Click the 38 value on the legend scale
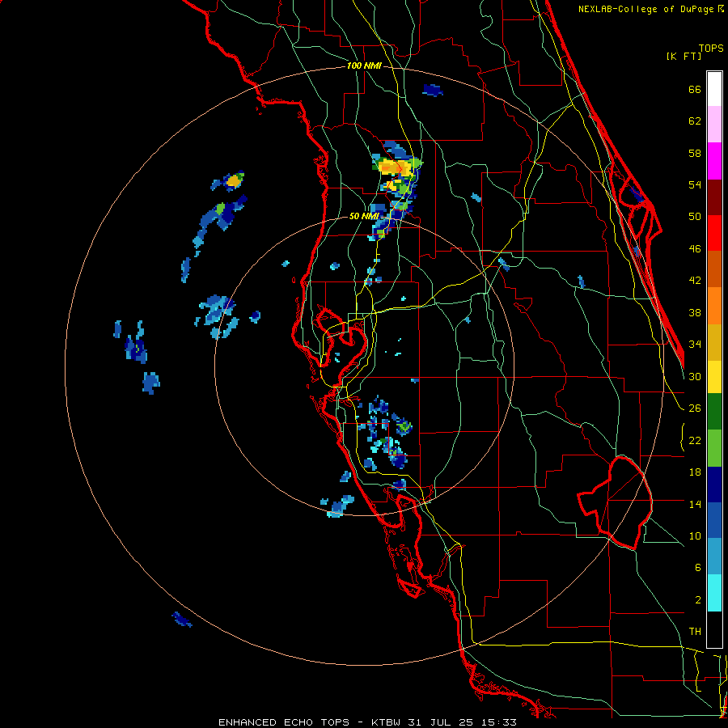 click(695, 312)
